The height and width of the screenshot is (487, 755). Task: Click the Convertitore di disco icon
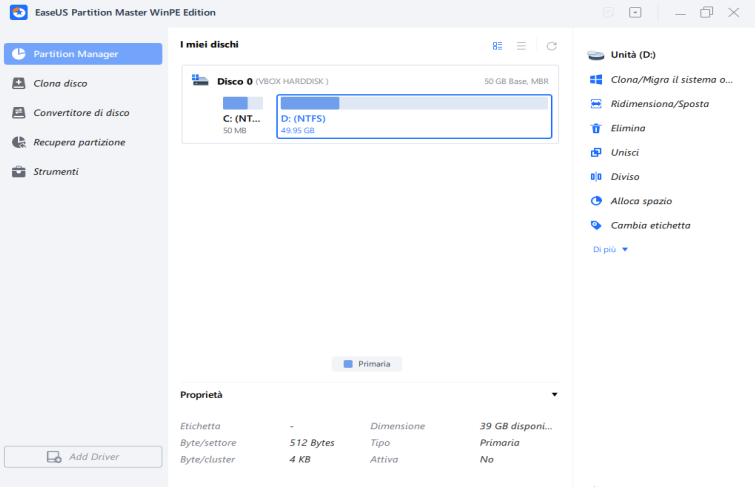click(19, 113)
